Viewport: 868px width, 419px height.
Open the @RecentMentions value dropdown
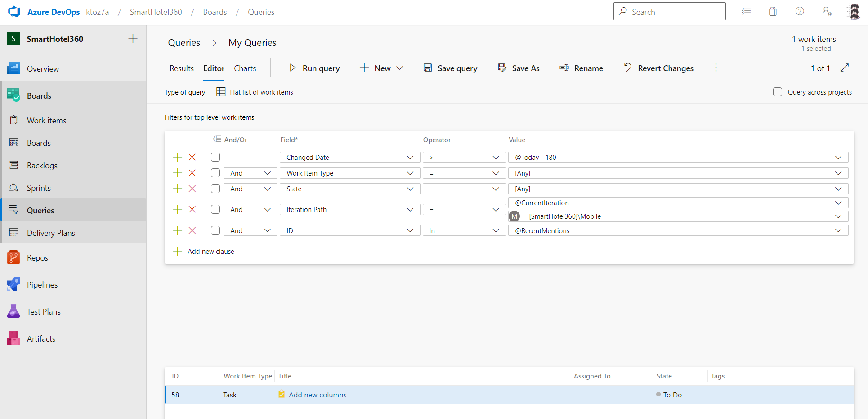(x=678, y=230)
